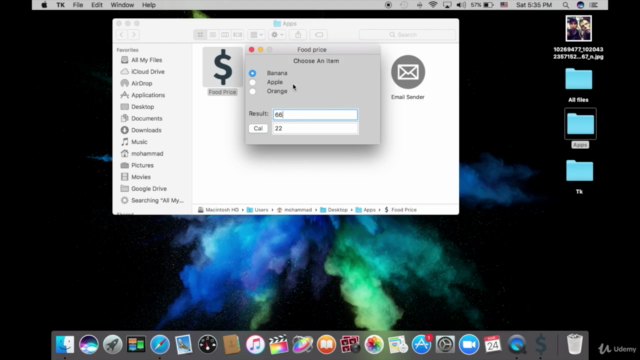Click the volume icon in menu bar
The width and height of the screenshot is (640, 360).
[x=461, y=5]
